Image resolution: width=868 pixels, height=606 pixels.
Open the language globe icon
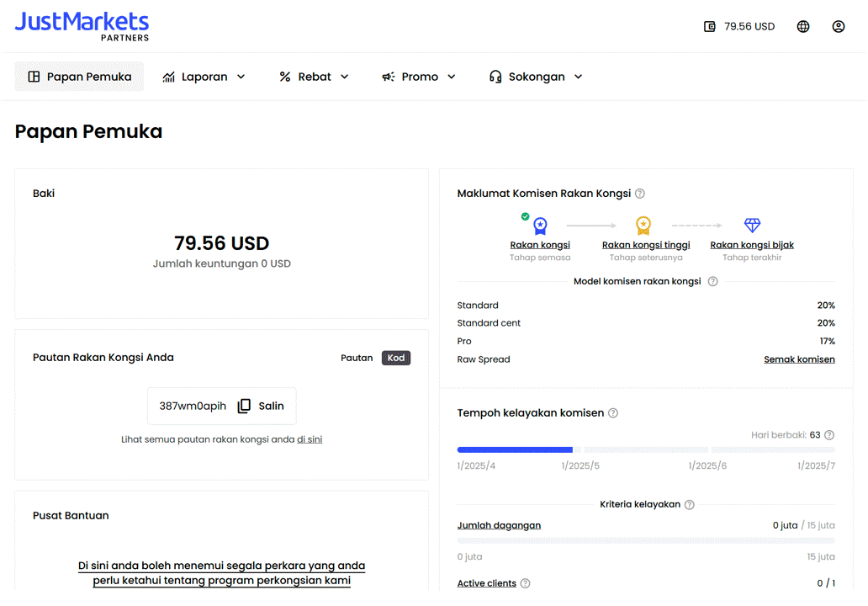802,27
